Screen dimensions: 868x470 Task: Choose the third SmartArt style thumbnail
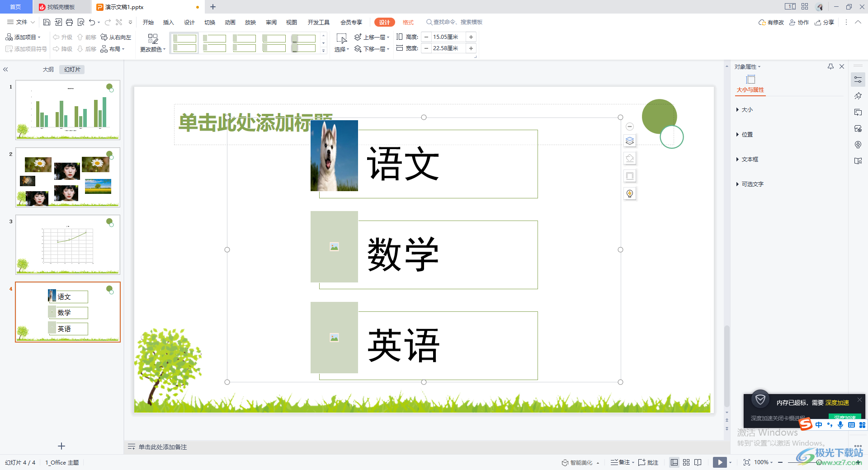coord(244,43)
